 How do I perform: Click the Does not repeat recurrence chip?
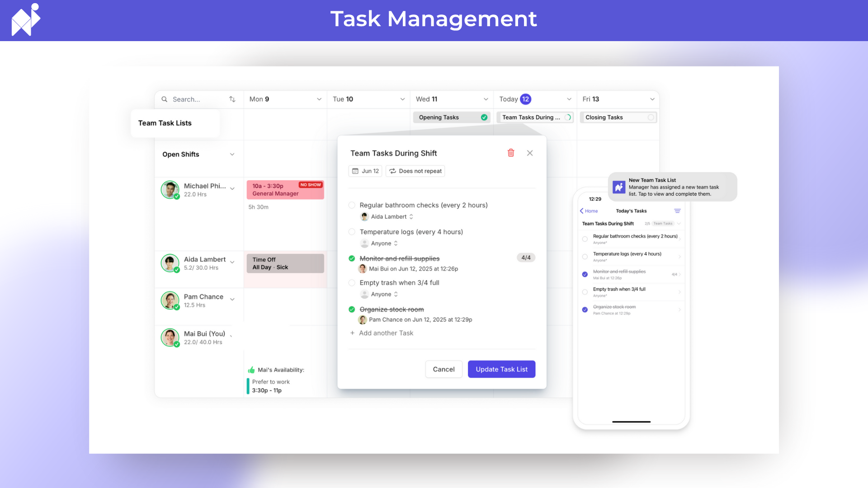(x=415, y=171)
